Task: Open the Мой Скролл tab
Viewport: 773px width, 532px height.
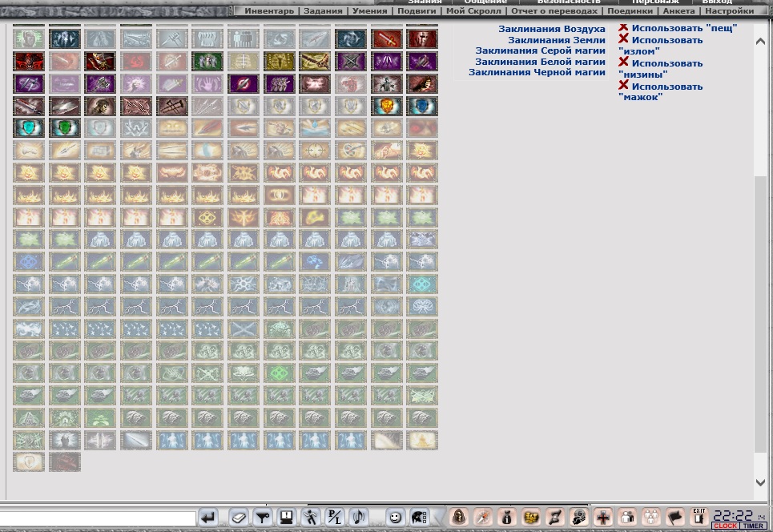Action: [473, 11]
